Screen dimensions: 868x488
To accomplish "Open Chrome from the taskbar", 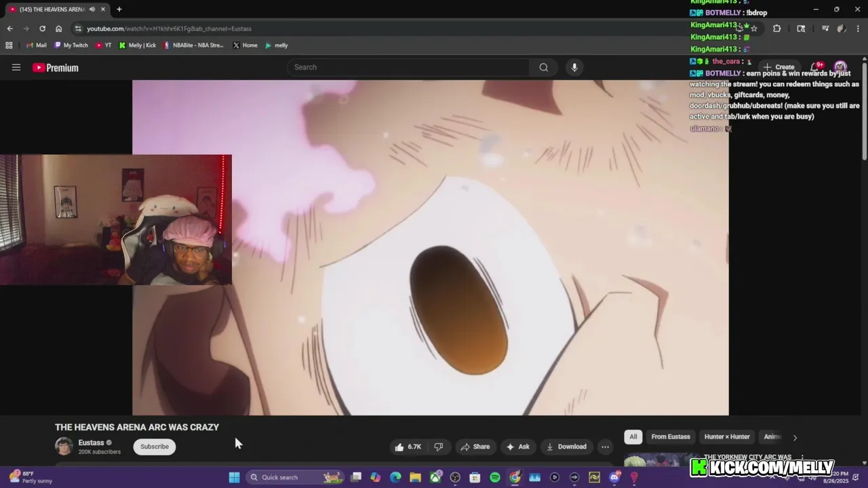I will [x=515, y=477].
